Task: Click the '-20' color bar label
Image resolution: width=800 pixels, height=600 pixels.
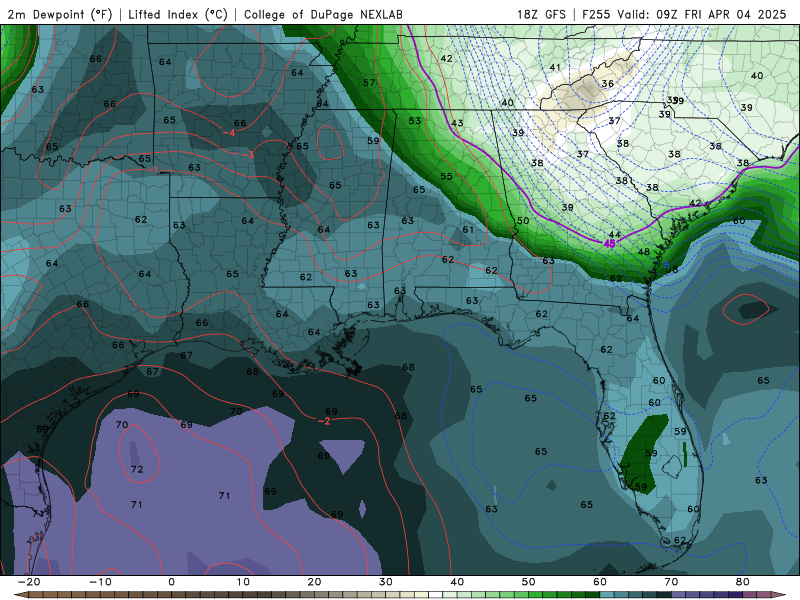Action: coord(29,582)
